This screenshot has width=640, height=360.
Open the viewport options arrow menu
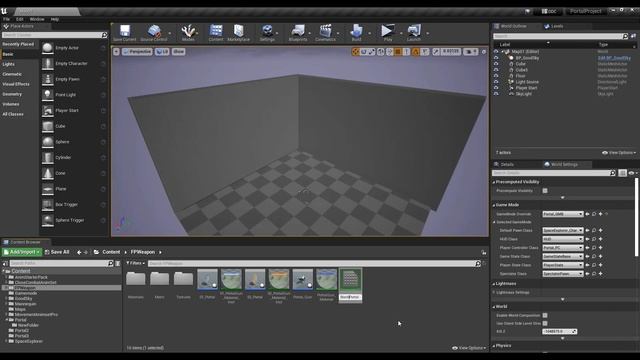pos(116,52)
